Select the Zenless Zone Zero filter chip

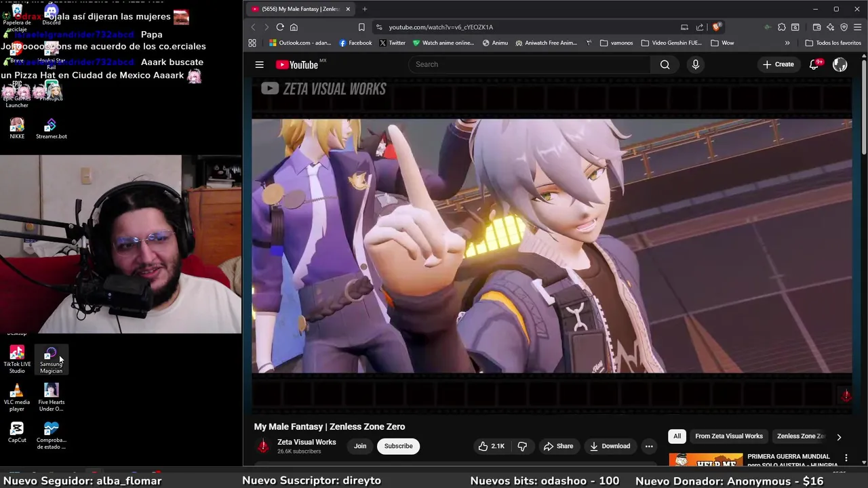(x=801, y=436)
